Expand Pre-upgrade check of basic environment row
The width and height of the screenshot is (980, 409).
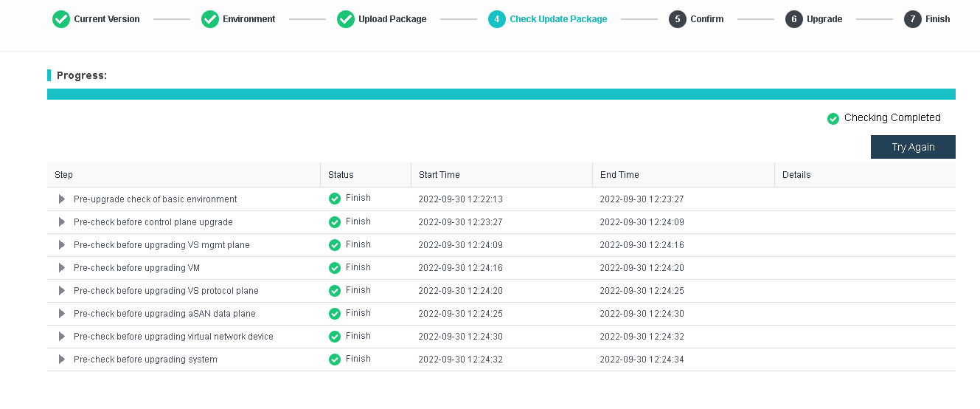(x=62, y=199)
